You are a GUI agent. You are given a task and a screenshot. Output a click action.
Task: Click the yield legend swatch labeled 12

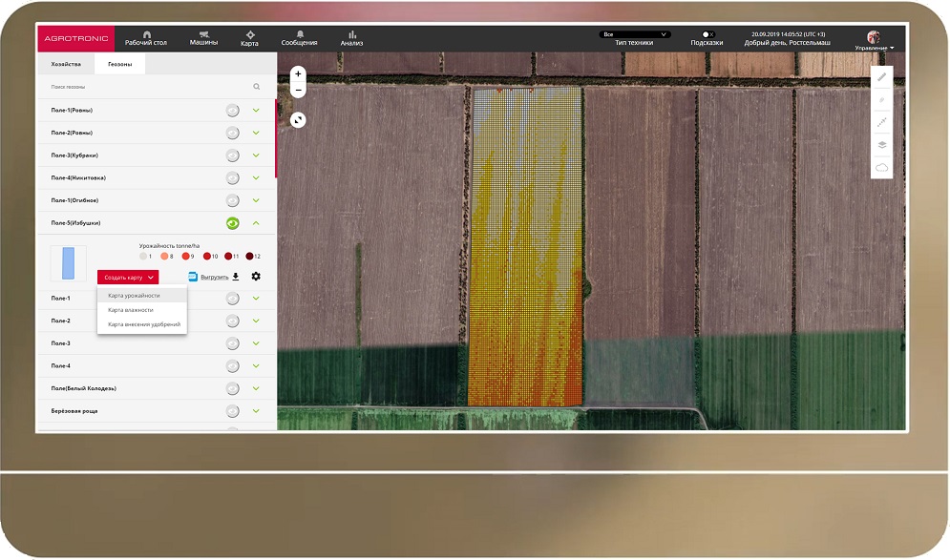click(x=250, y=257)
